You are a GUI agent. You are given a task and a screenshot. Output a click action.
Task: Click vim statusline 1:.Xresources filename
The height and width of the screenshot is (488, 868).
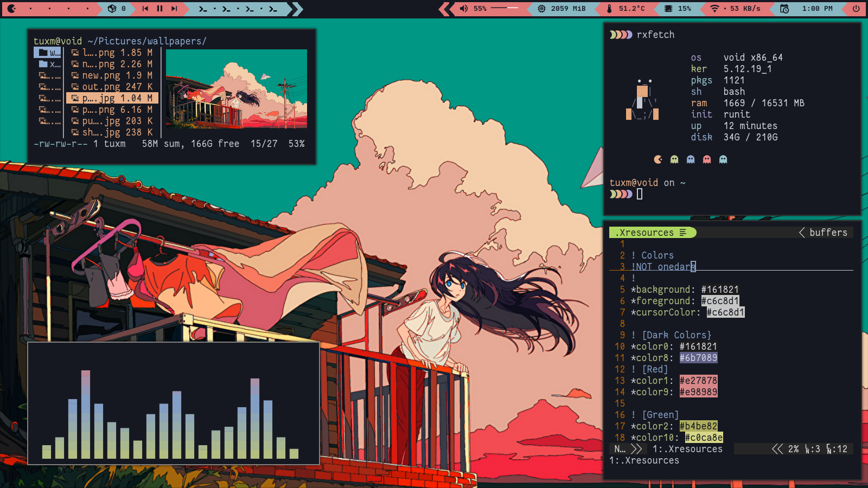pyautogui.click(x=687, y=449)
